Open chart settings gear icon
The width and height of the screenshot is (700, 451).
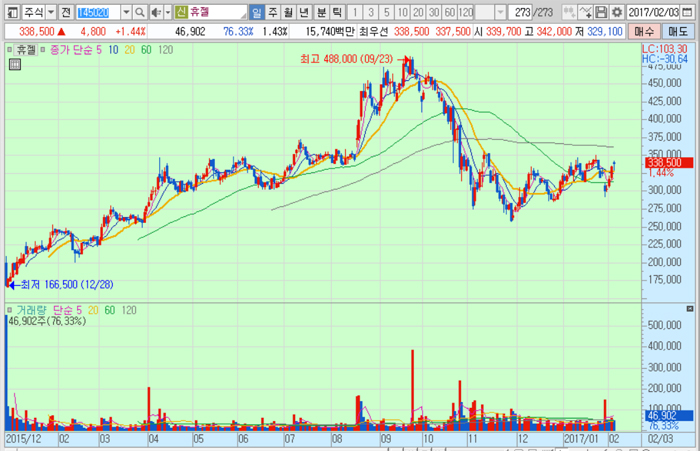[601, 13]
